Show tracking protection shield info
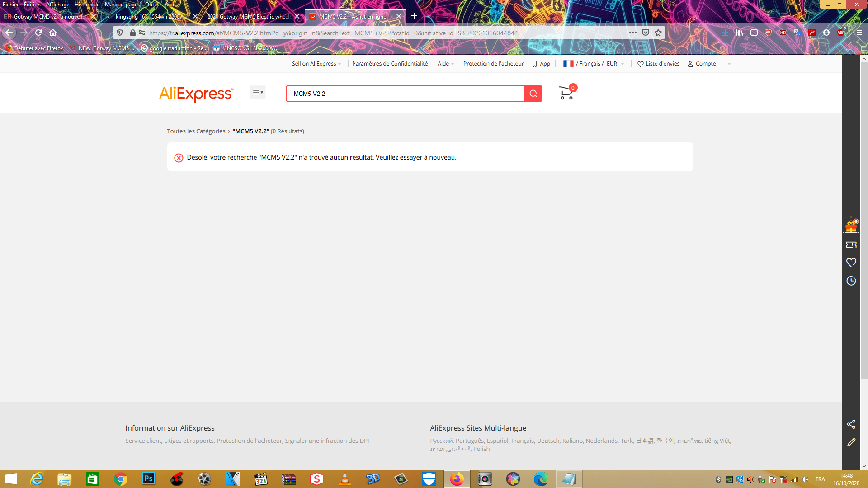The image size is (868, 488). point(120,33)
